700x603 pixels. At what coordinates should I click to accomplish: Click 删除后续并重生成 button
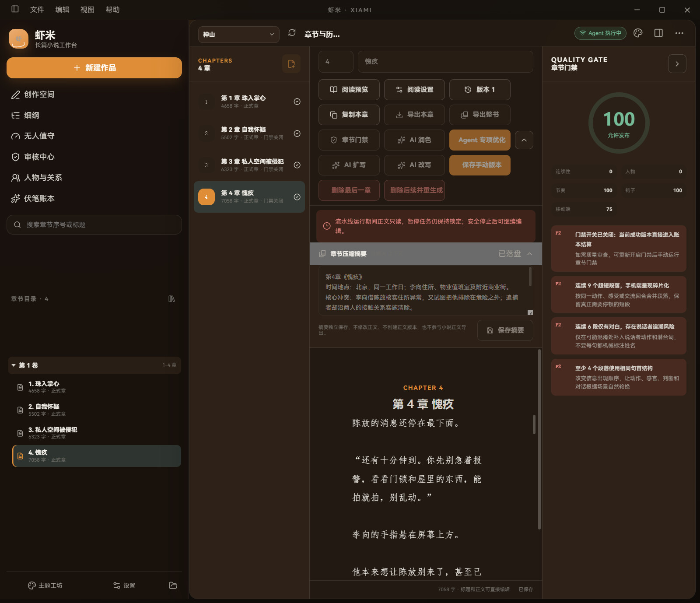click(414, 190)
